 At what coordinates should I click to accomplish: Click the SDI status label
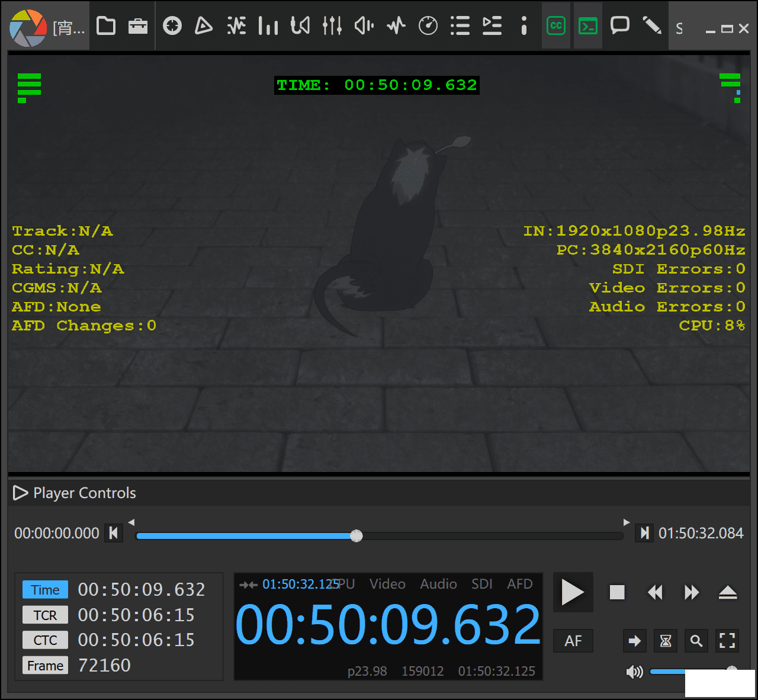[482, 584]
